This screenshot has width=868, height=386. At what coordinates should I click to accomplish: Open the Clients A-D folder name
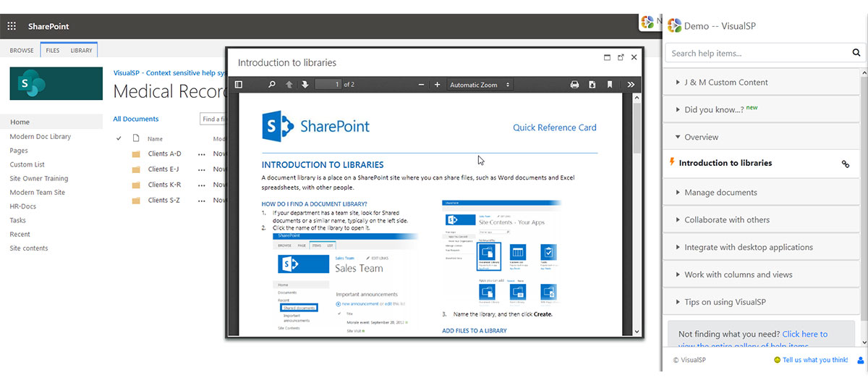click(165, 154)
